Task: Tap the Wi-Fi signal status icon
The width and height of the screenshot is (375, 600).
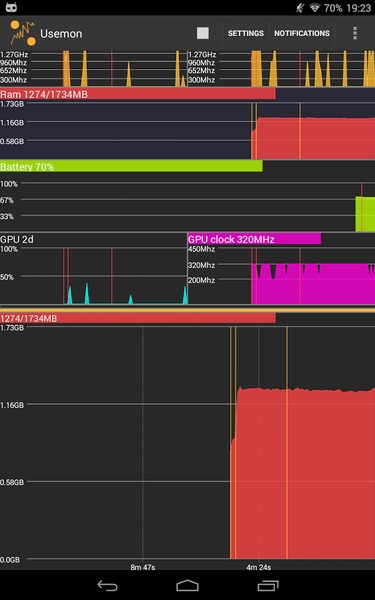Action: 315,8
